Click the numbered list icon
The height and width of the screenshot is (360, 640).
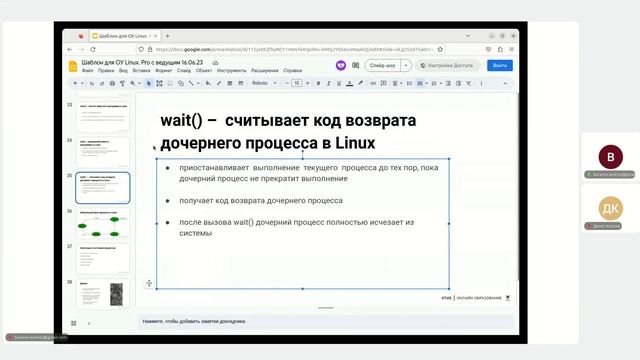434,83
